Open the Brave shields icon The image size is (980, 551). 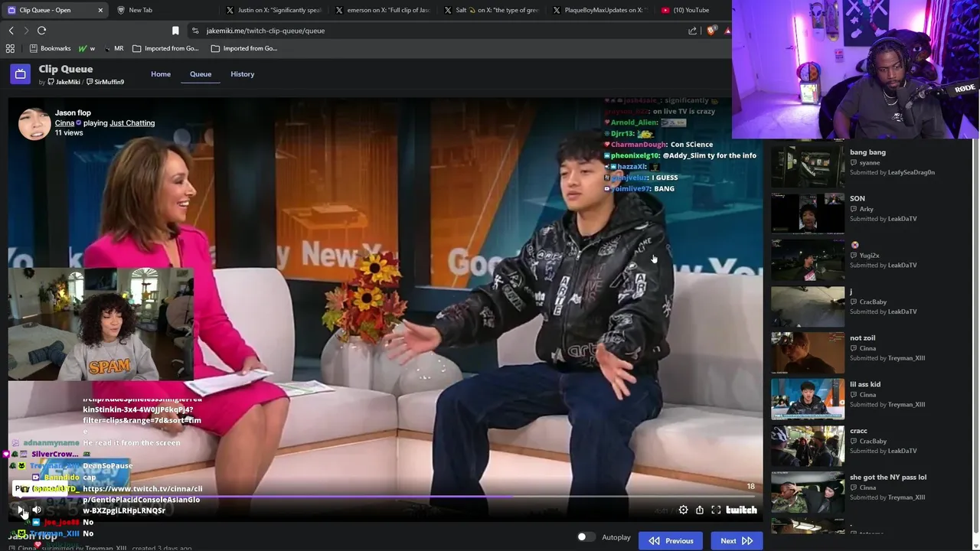(x=712, y=31)
